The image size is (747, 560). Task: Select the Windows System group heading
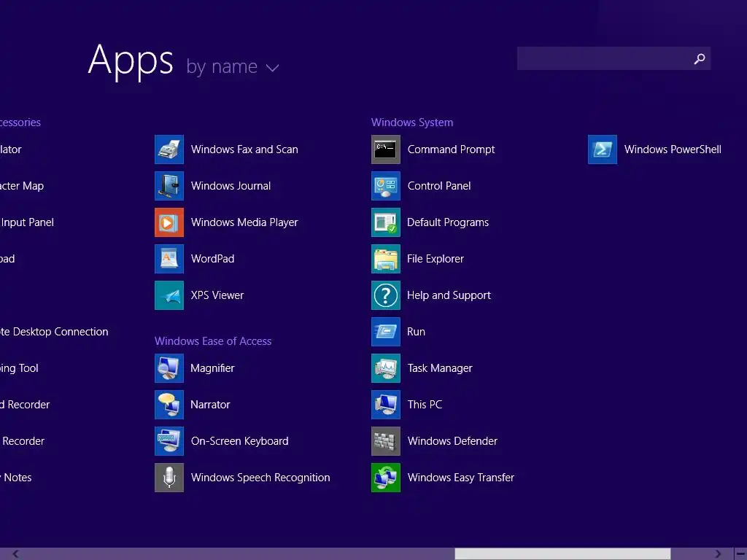pos(412,122)
